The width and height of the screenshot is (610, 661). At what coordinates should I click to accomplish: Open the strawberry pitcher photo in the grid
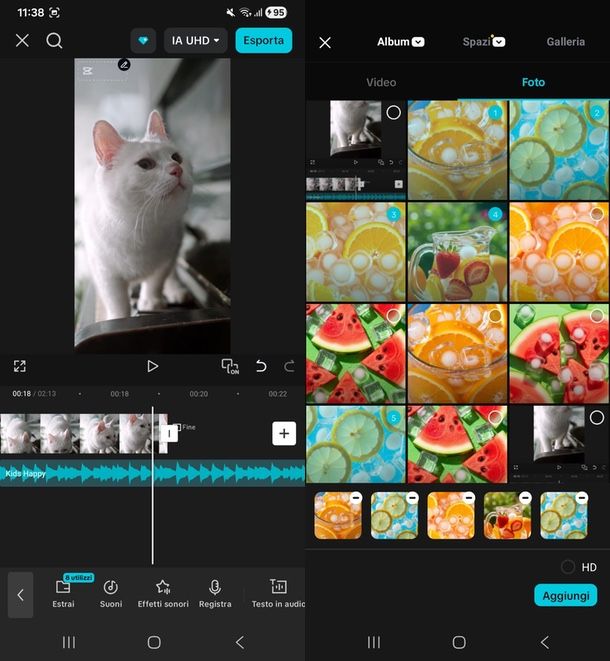click(x=457, y=252)
